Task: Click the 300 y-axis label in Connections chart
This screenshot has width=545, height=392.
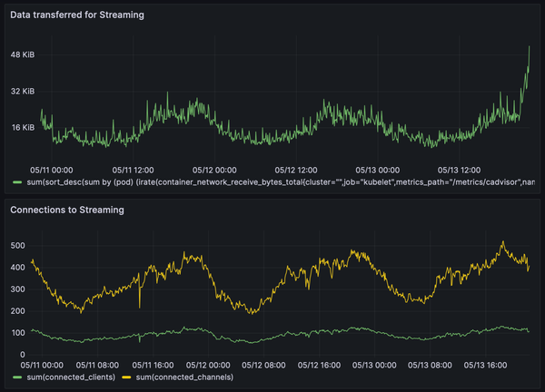Action: coord(18,289)
